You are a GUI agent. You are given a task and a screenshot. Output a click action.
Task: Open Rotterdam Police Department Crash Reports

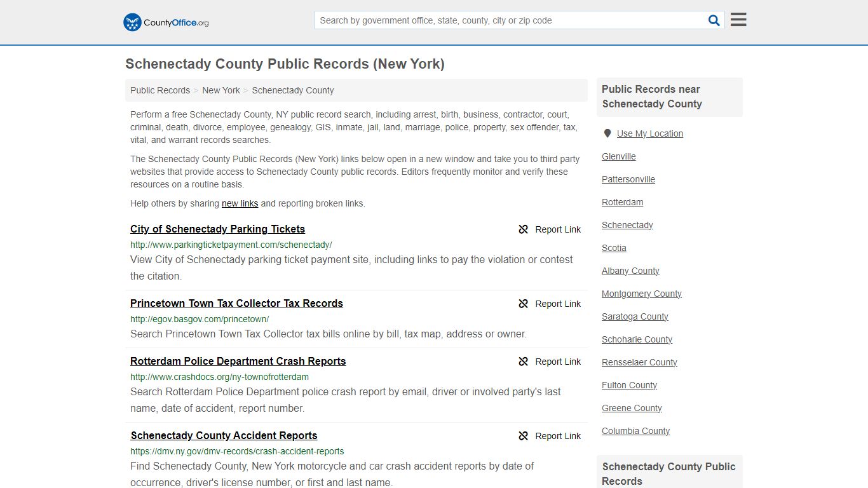point(238,361)
